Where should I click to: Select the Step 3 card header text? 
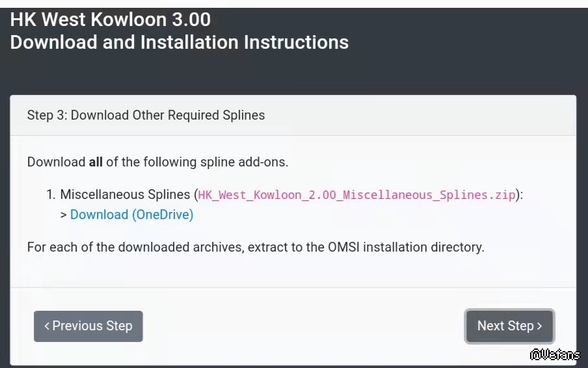point(146,115)
